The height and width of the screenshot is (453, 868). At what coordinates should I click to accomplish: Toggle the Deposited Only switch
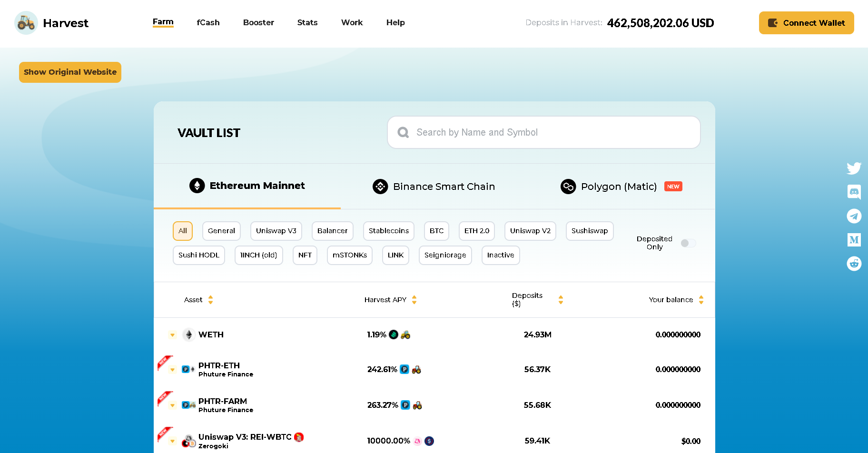pyautogui.click(x=688, y=243)
